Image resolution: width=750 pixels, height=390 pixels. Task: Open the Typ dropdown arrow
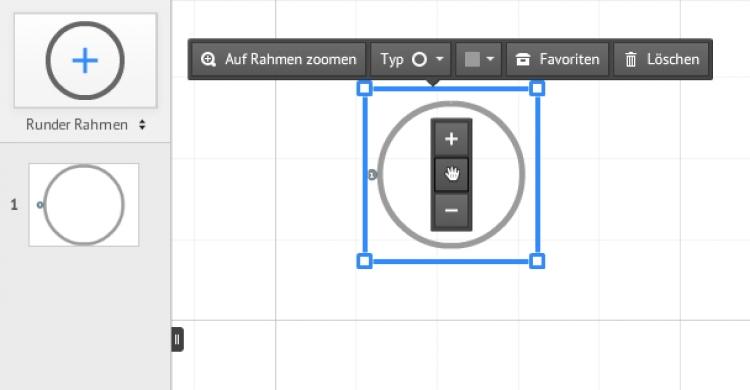point(440,59)
